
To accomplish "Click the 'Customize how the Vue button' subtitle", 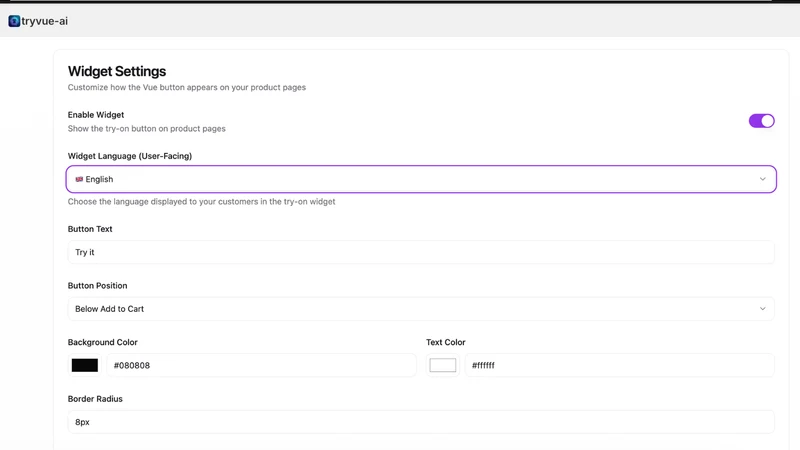I will pos(187,87).
